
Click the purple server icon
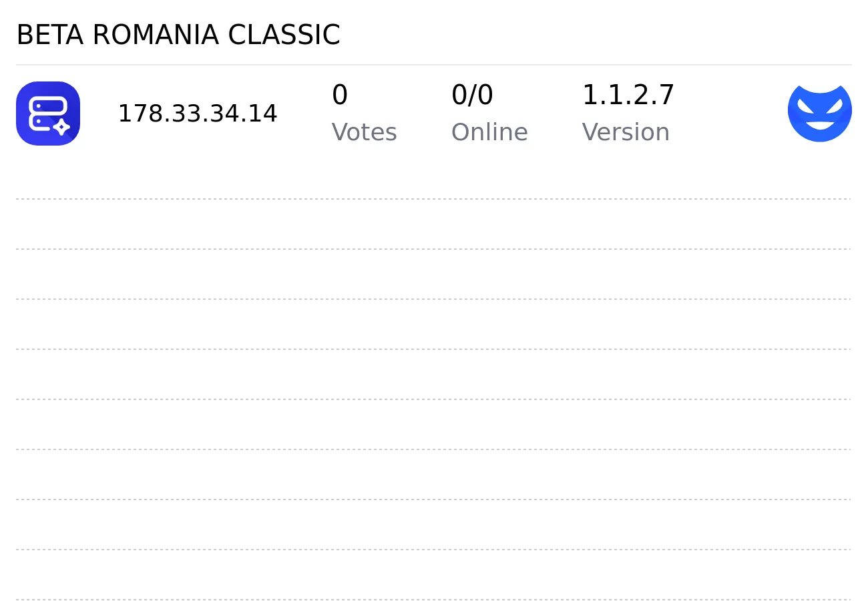click(48, 114)
